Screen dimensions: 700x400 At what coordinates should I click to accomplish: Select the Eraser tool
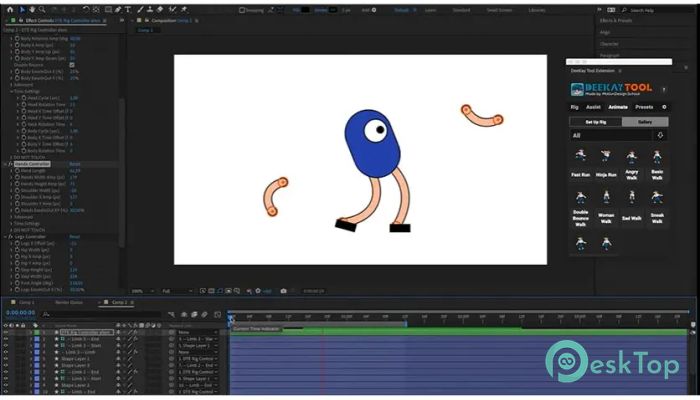point(160,9)
